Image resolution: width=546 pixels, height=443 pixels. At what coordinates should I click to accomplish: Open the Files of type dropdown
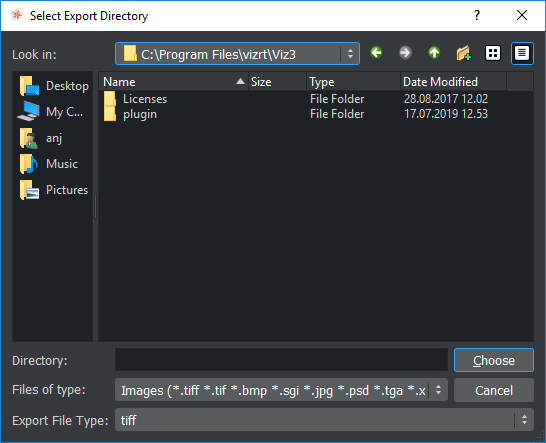281,390
